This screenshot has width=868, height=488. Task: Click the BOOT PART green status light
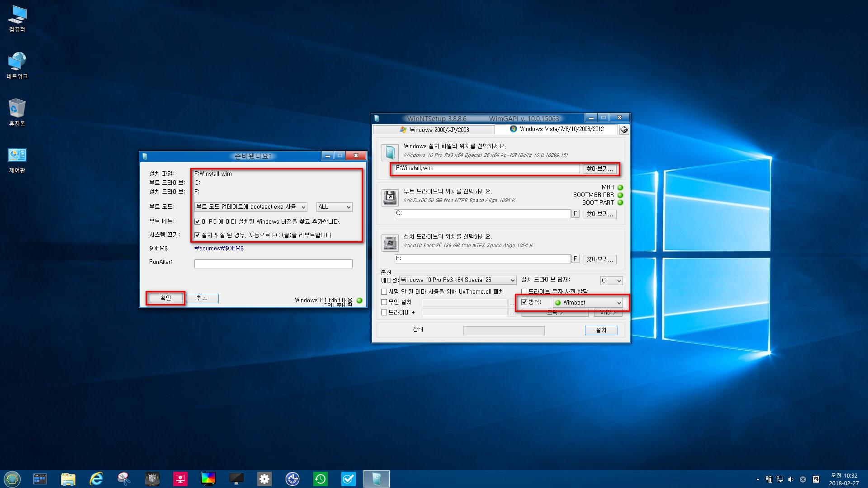[620, 203]
